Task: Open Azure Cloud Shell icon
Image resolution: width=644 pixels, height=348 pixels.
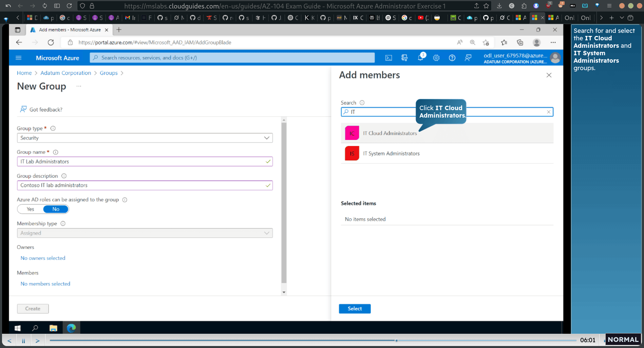Action: [389, 58]
